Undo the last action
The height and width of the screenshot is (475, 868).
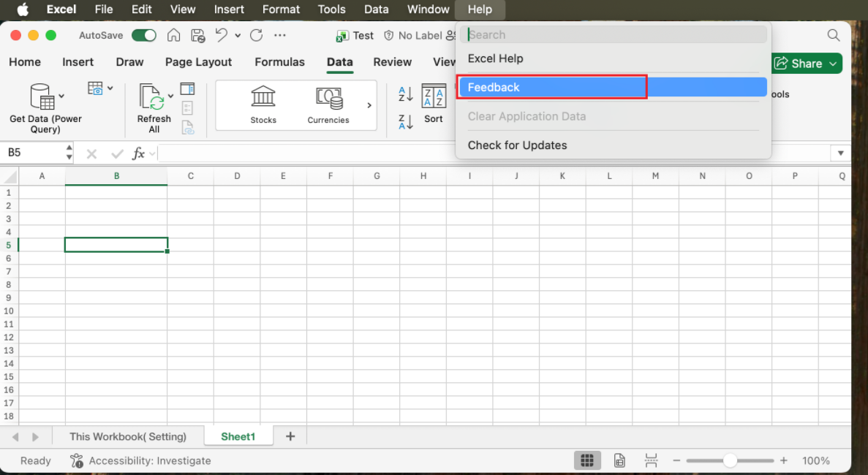(222, 35)
